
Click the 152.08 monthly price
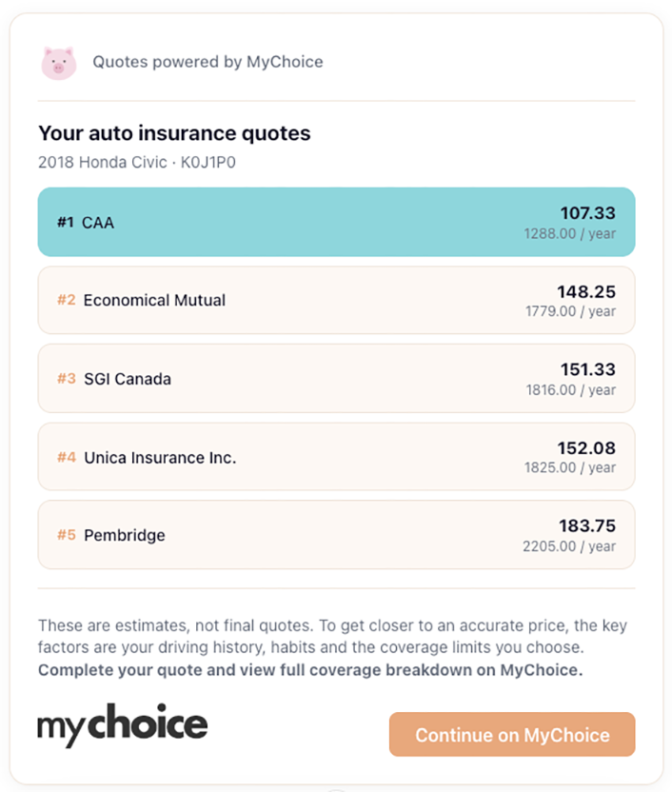586,447
